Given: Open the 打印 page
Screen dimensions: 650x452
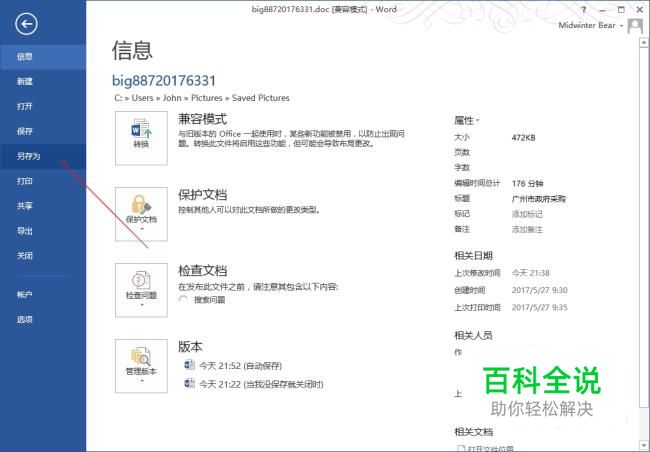Looking at the screenshot, I should click(43, 181).
